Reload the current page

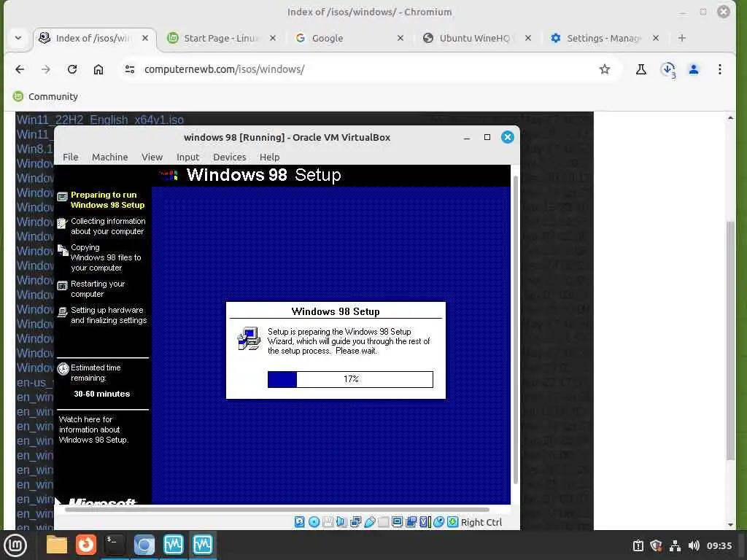[x=72, y=69]
